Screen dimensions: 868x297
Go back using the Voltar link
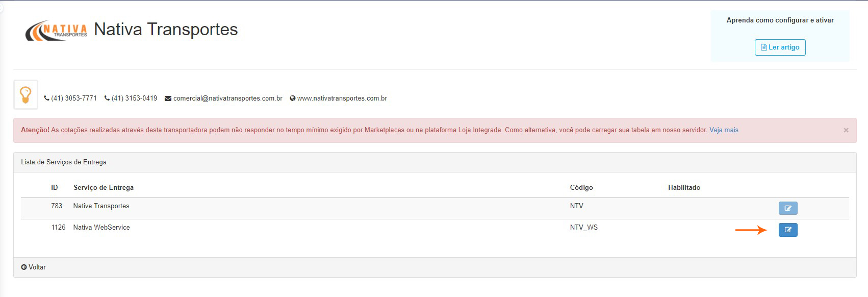coord(34,267)
